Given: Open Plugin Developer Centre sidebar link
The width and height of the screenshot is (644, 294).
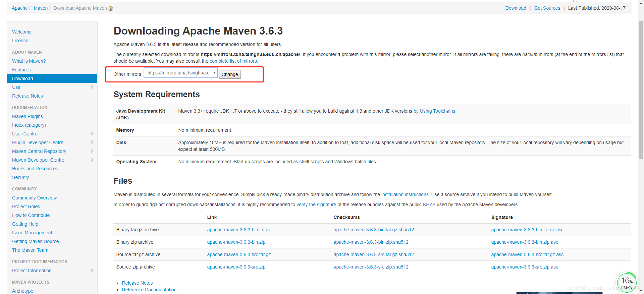Looking at the screenshot, I should 38,142.
